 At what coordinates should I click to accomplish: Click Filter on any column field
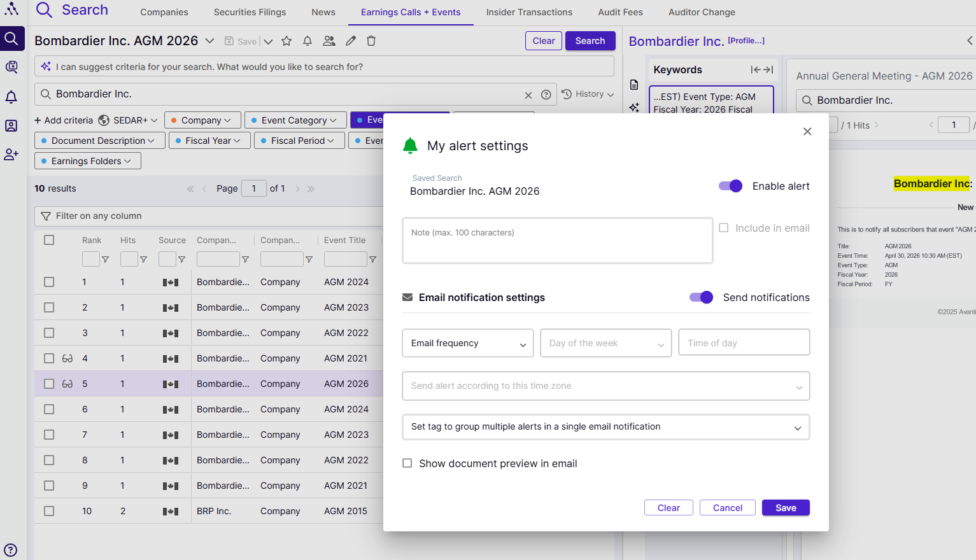coord(210,216)
